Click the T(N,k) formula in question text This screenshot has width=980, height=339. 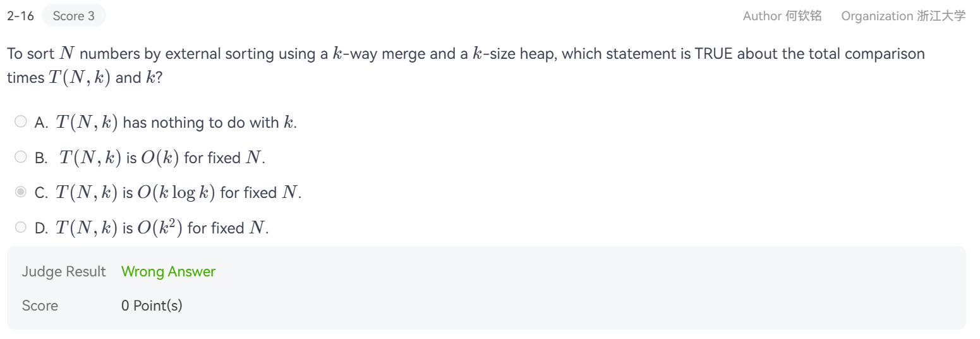pos(79,78)
